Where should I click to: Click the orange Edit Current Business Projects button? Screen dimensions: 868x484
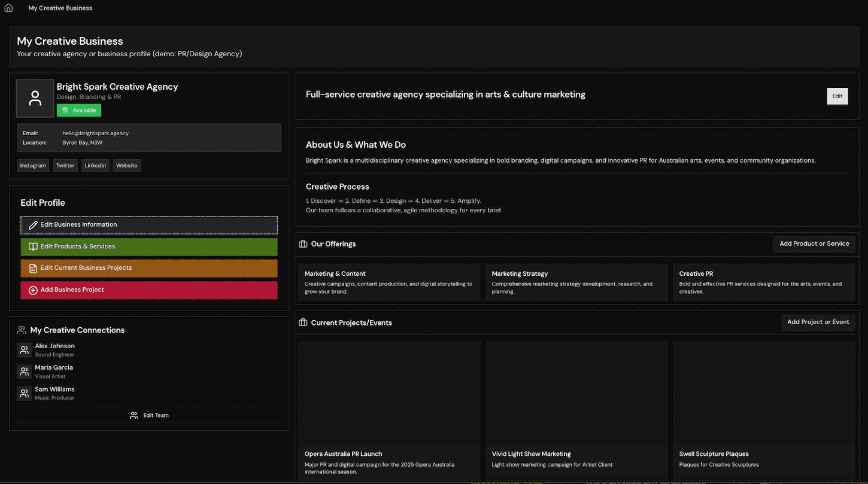tap(149, 268)
